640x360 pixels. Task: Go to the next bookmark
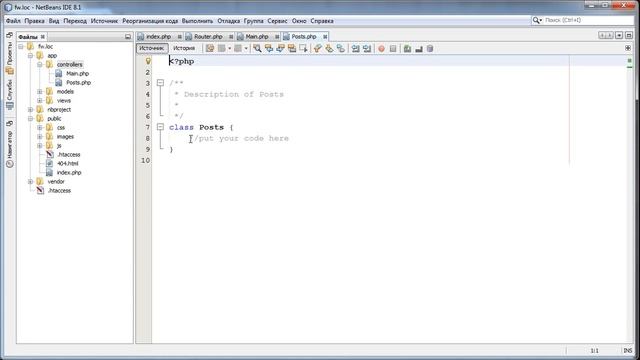tap(329, 49)
